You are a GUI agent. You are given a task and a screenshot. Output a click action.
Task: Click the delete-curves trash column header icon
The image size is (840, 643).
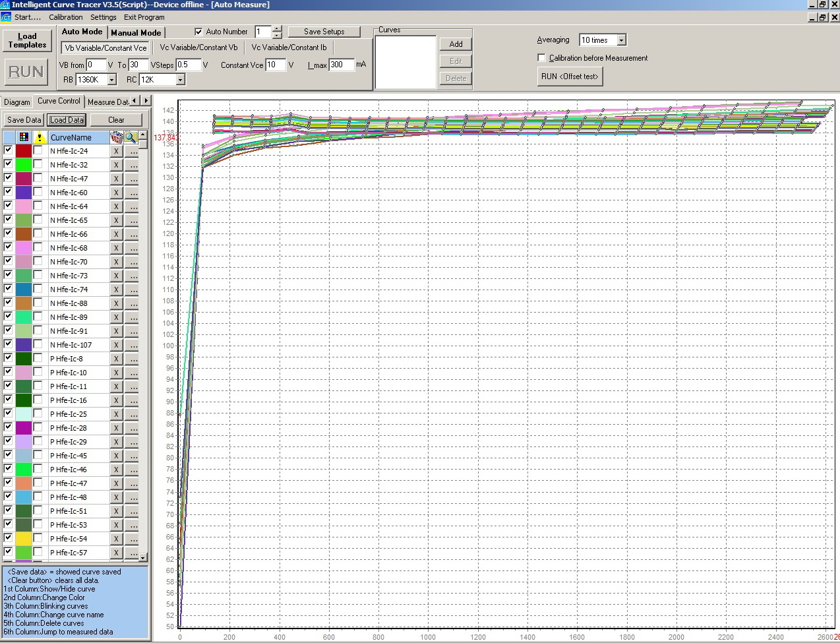click(x=116, y=137)
